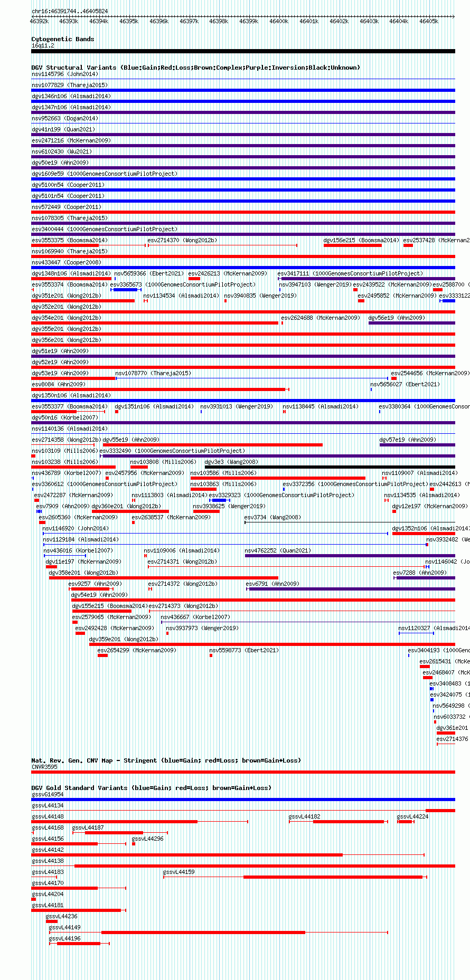The image size is (470, 980).
Task: Click the nsv952663 (Dogan2014) label
Action: pyautogui.click(x=65, y=118)
